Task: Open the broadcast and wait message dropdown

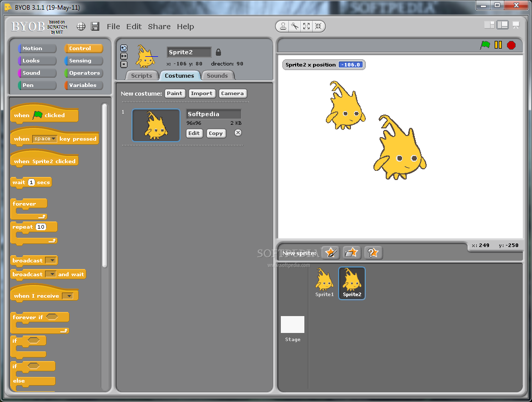Action: (x=51, y=274)
